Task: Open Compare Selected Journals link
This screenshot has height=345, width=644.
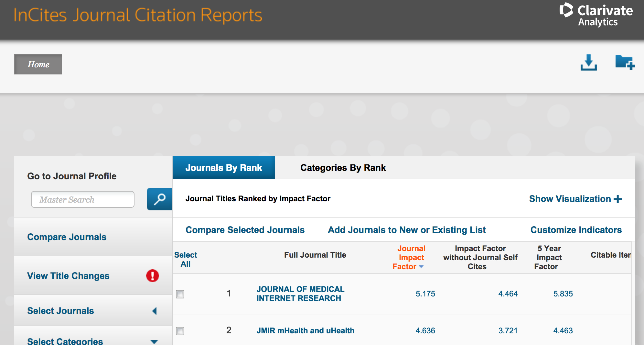Action: click(x=245, y=230)
